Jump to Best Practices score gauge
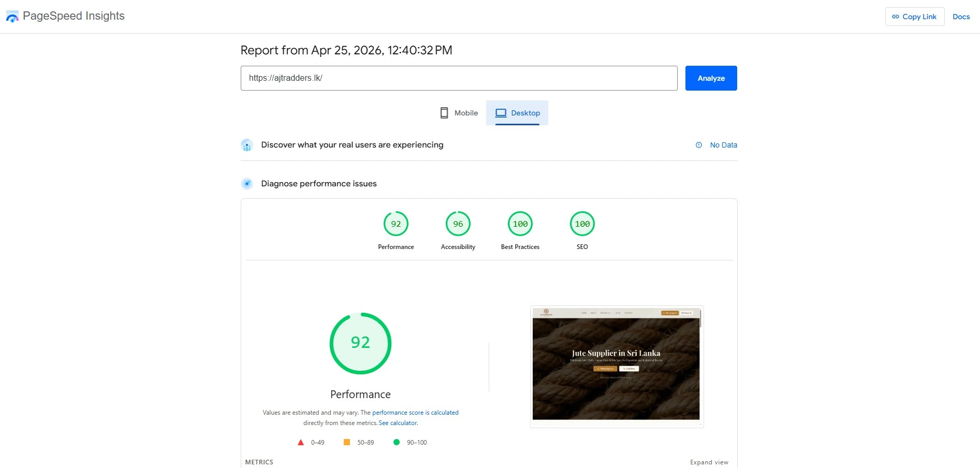Image resolution: width=980 pixels, height=468 pixels. [520, 224]
